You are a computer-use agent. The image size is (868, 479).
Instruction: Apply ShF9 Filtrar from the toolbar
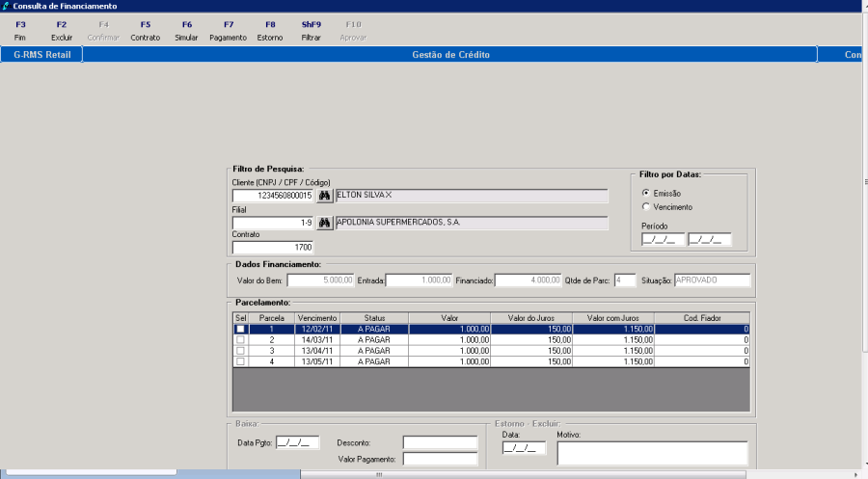(x=311, y=30)
